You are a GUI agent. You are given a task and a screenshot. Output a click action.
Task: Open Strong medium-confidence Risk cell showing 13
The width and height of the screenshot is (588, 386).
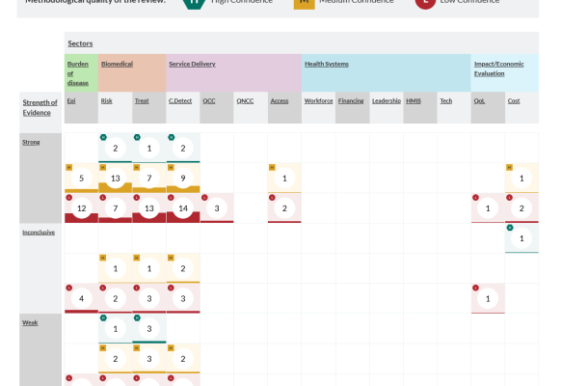[115, 178]
